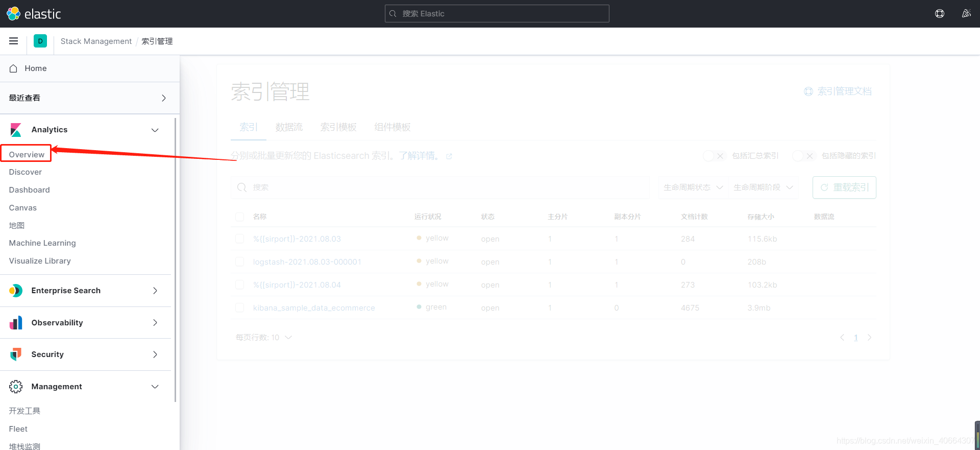Click the Observability logo icon
The image size is (980, 450).
click(x=16, y=323)
